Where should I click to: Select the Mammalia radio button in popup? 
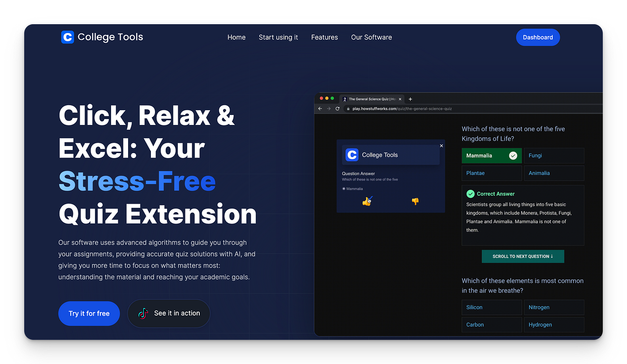[344, 188]
